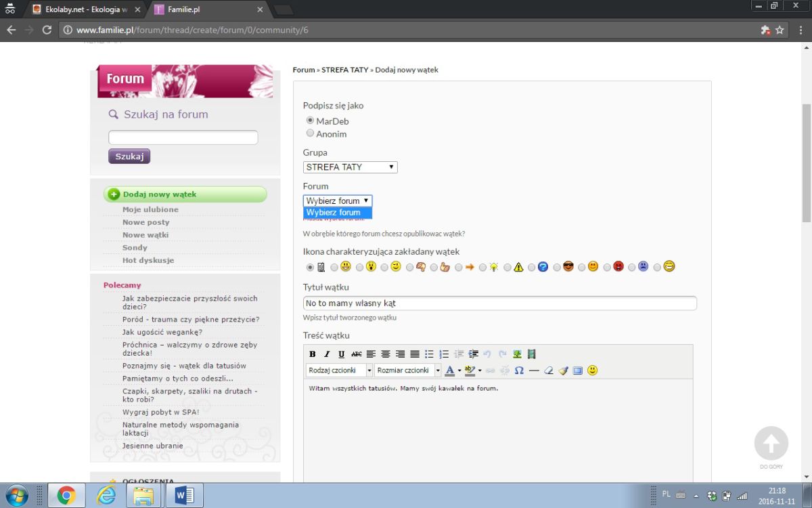Screen dimensions: 812x508
Task: Toggle underline in the editor toolbar
Action: (342, 354)
